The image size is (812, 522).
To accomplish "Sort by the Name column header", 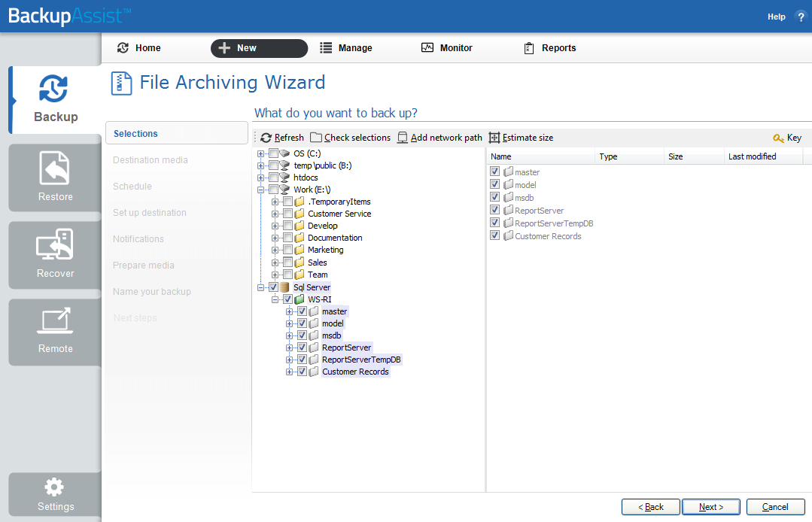I will coord(540,156).
